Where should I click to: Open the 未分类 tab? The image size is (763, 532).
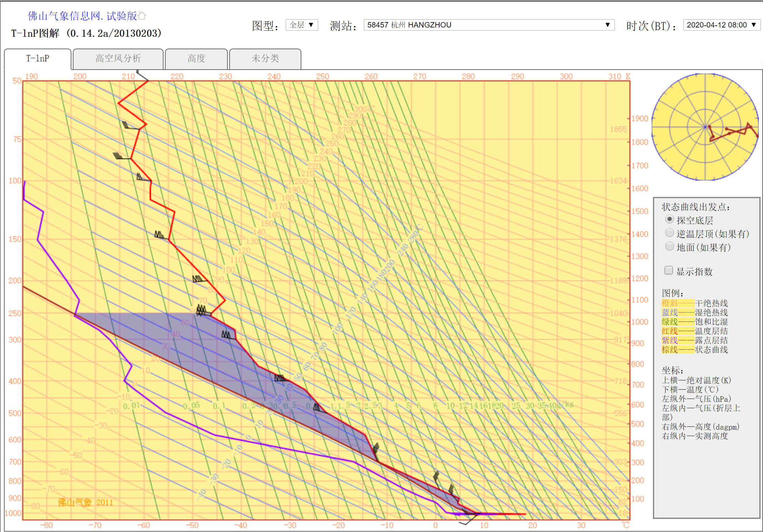(x=265, y=59)
